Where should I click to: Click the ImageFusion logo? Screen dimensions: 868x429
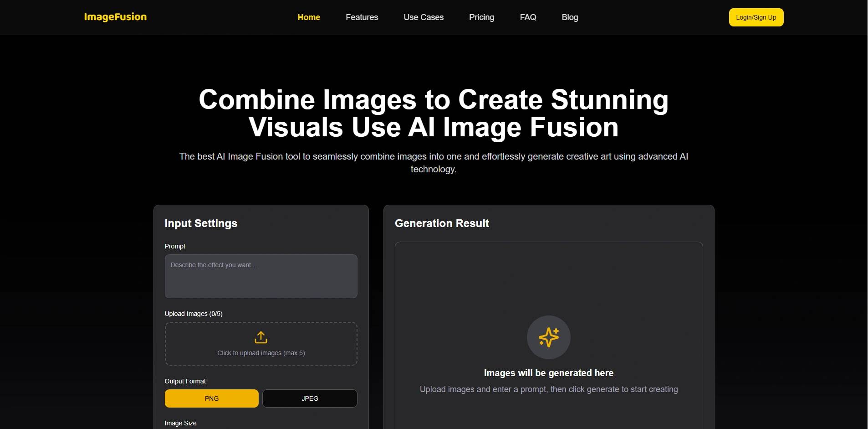pos(115,17)
